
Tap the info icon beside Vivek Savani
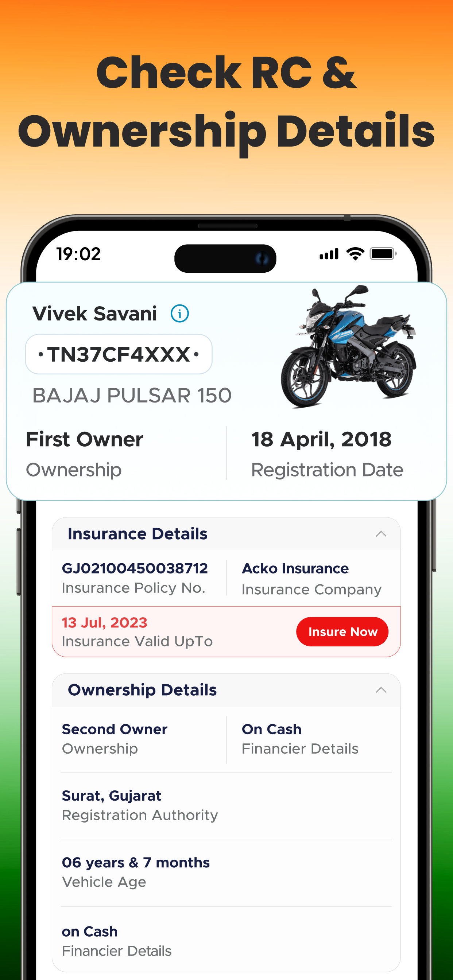180,314
